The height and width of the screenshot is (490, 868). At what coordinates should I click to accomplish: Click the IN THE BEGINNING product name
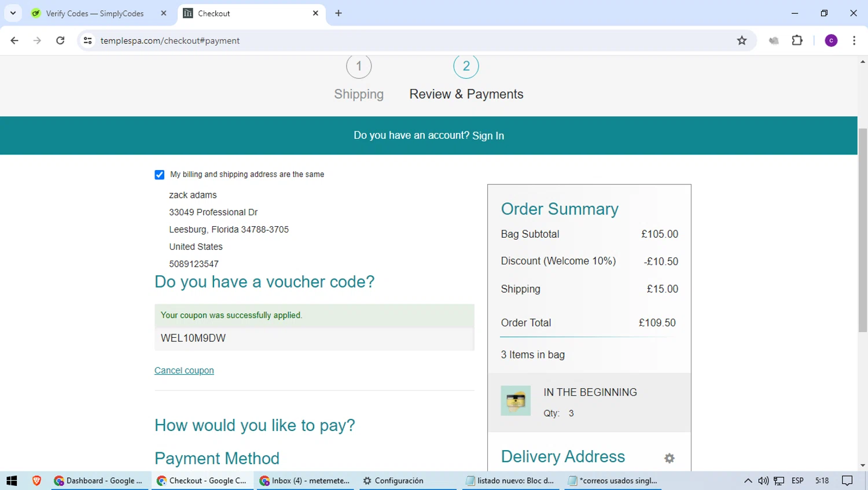point(590,392)
